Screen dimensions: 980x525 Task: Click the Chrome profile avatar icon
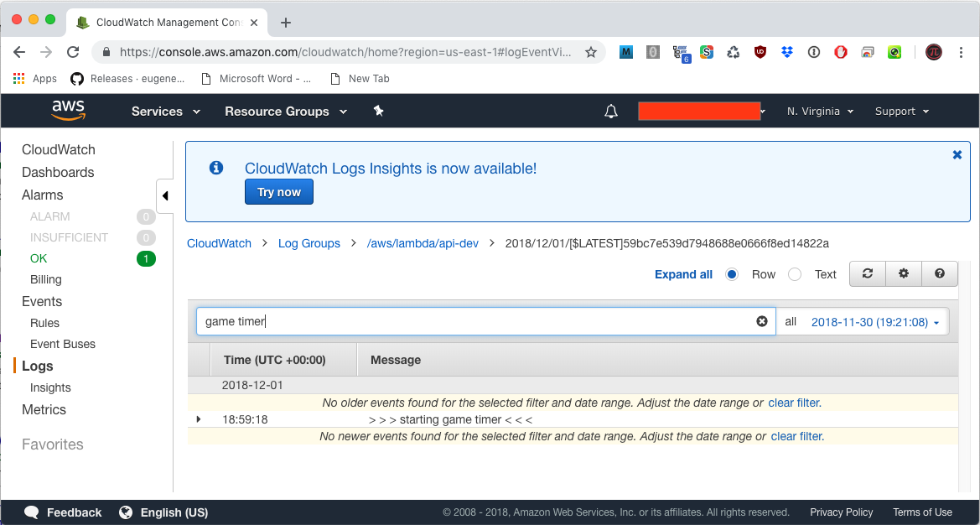coord(934,53)
